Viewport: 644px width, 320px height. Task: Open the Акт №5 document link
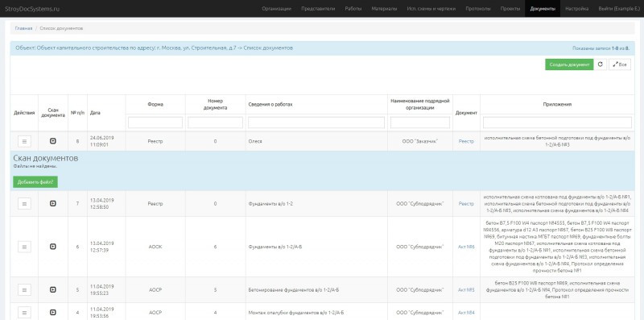466,290
